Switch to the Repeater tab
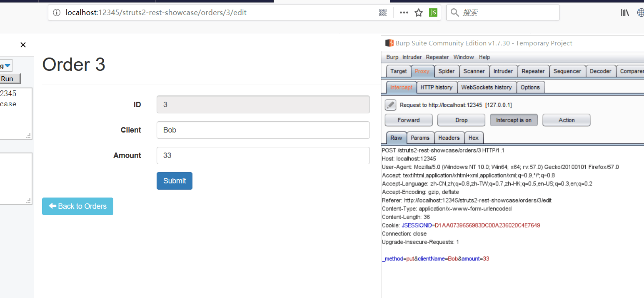The image size is (644, 298). (x=533, y=71)
